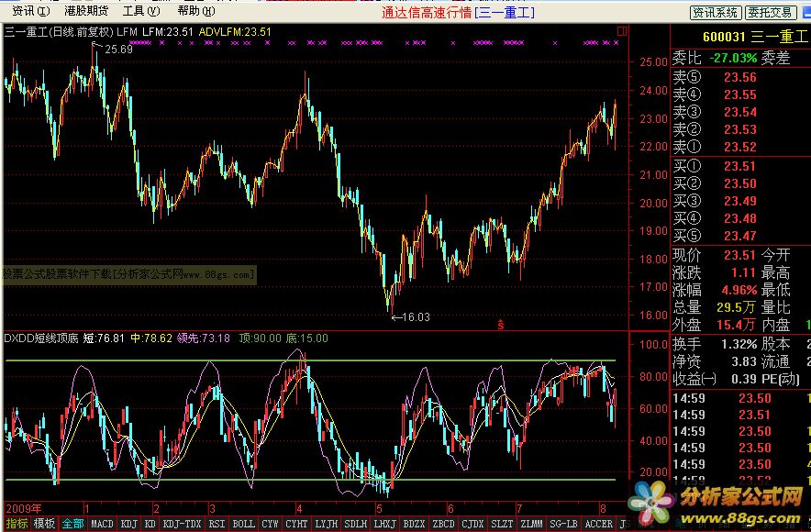Click the 领先:73.18 indicator value

click(x=204, y=338)
